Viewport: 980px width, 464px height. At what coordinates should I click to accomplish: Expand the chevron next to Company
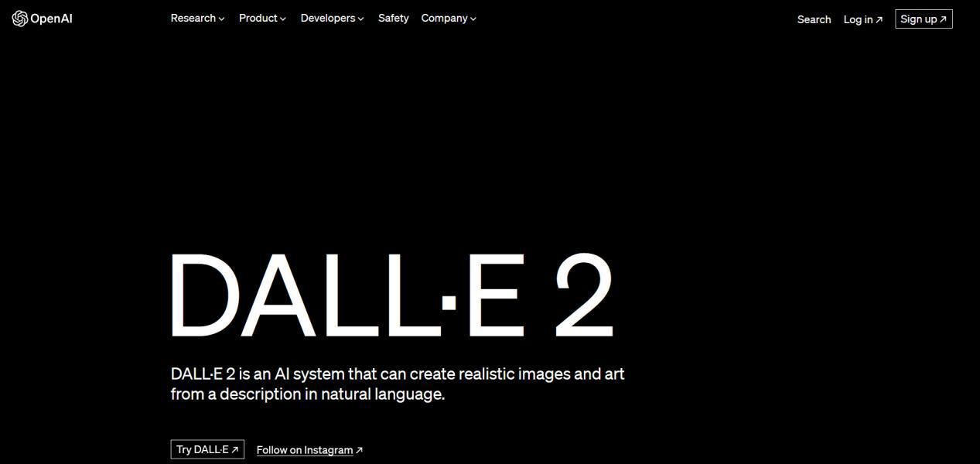click(473, 19)
